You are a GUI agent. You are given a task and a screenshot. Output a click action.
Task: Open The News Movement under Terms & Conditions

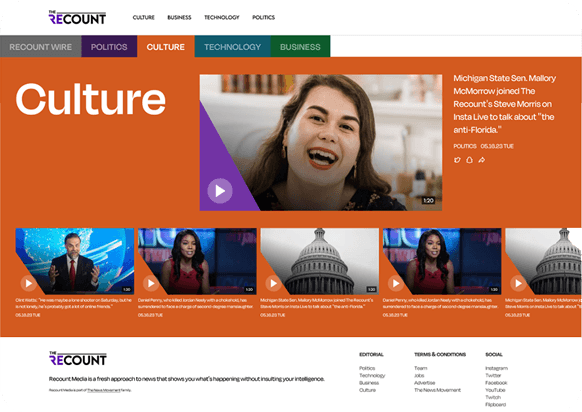click(437, 390)
